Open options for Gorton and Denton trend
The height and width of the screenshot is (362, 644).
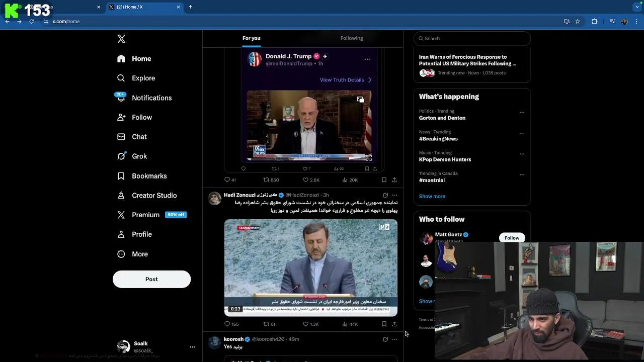[522, 113]
